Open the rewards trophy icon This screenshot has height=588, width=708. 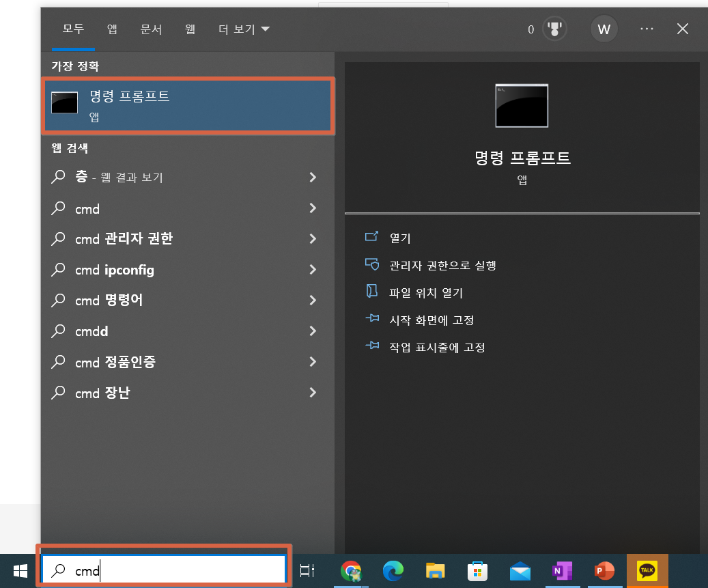coord(554,29)
